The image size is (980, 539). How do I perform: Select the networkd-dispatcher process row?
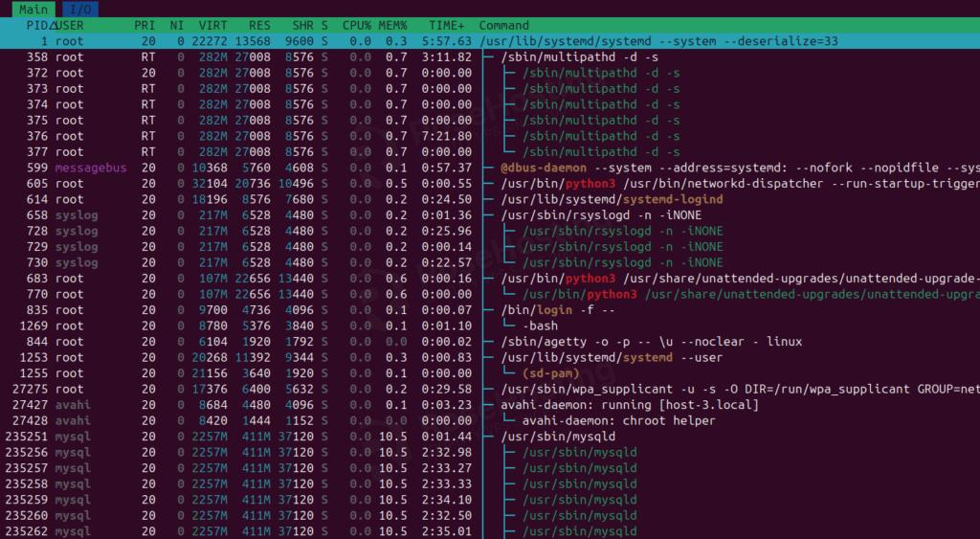490,183
